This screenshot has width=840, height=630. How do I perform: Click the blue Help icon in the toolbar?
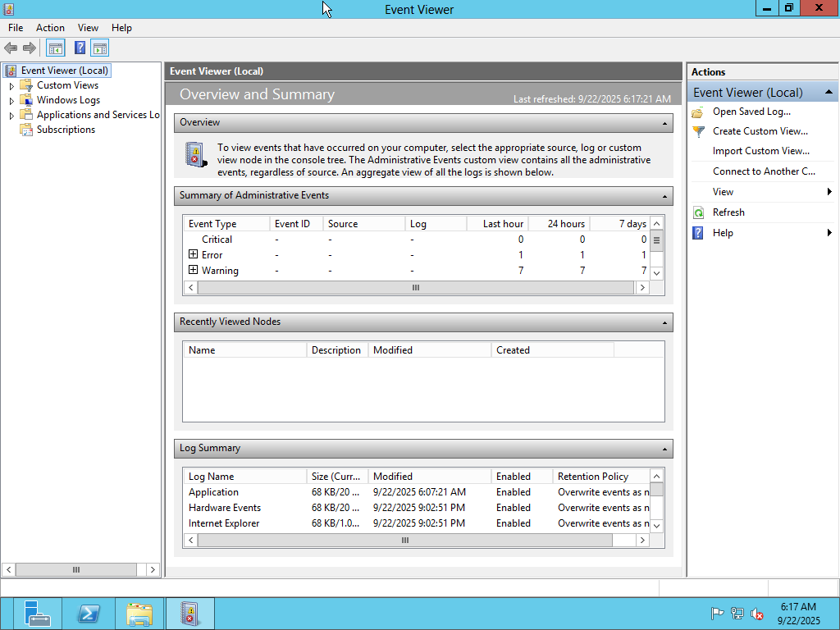point(80,48)
